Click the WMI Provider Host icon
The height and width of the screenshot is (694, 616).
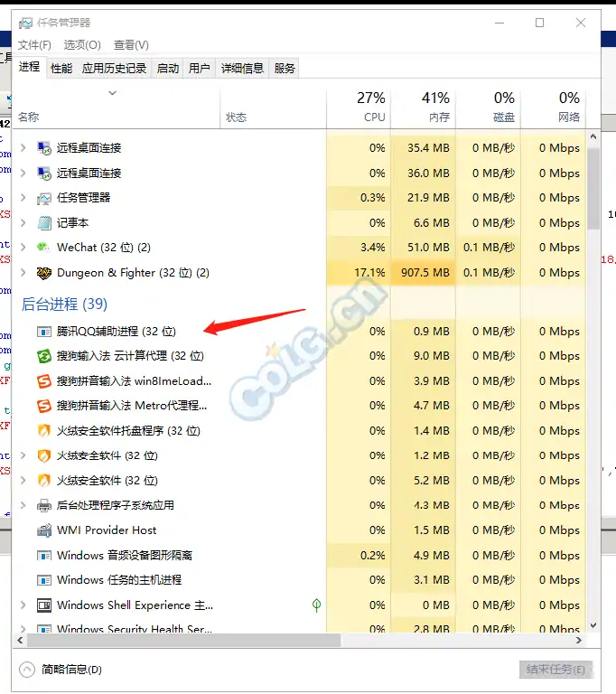(44, 530)
